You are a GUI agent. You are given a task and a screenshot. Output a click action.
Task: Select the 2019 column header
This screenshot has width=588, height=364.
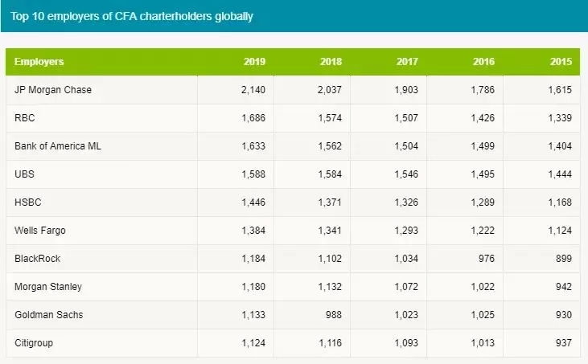pos(254,62)
